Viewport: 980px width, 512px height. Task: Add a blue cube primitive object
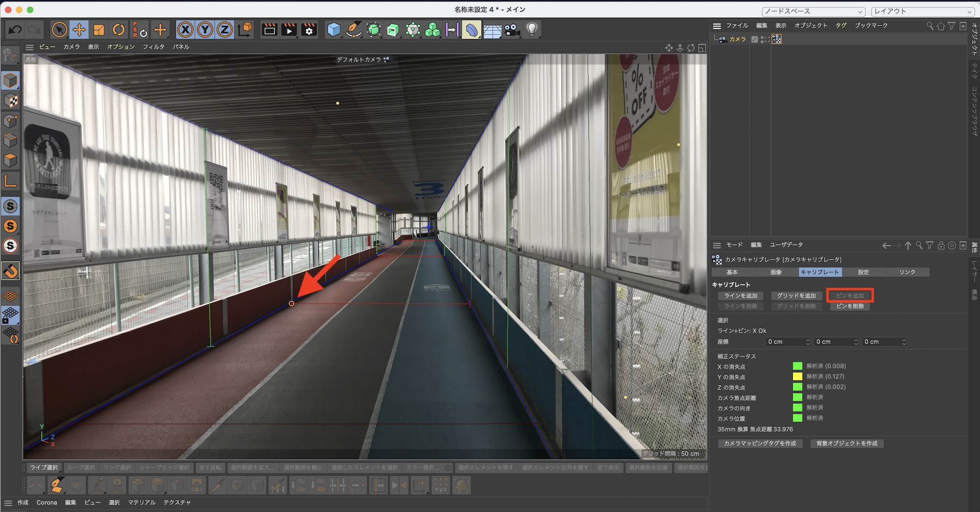pyautogui.click(x=334, y=30)
